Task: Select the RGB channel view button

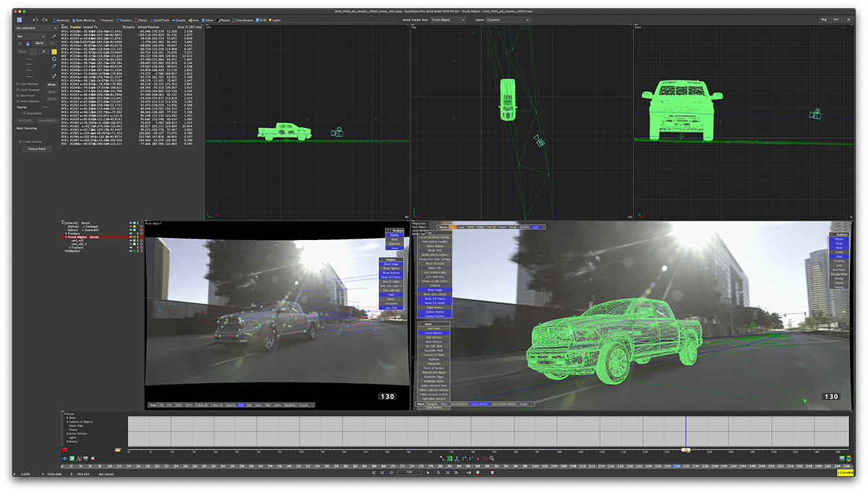Action: (242, 405)
